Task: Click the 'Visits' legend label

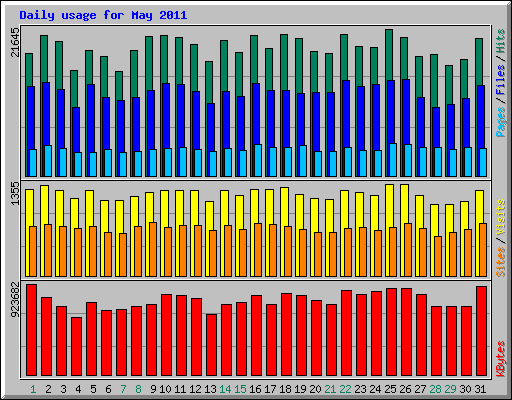Action: 501,217
